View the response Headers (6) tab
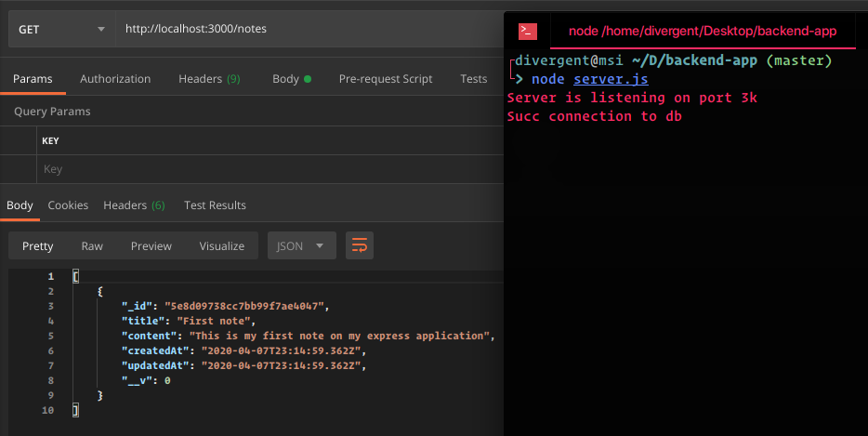868x436 pixels. click(134, 205)
